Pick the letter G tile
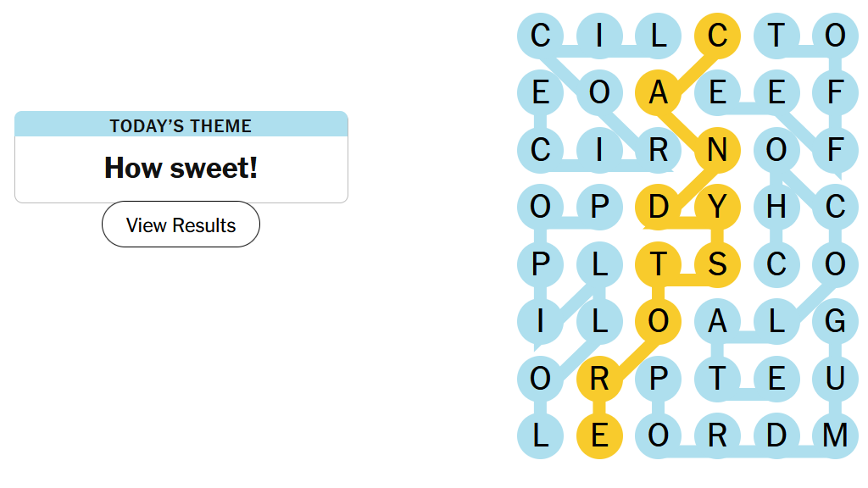This screenshot has width=868, height=488. coord(835,321)
